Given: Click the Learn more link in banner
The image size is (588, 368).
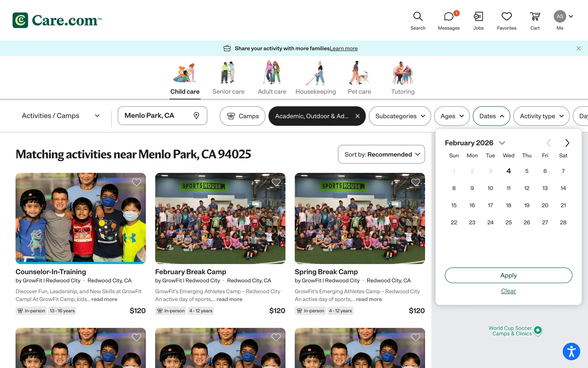Looking at the screenshot, I should pyautogui.click(x=344, y=48).
